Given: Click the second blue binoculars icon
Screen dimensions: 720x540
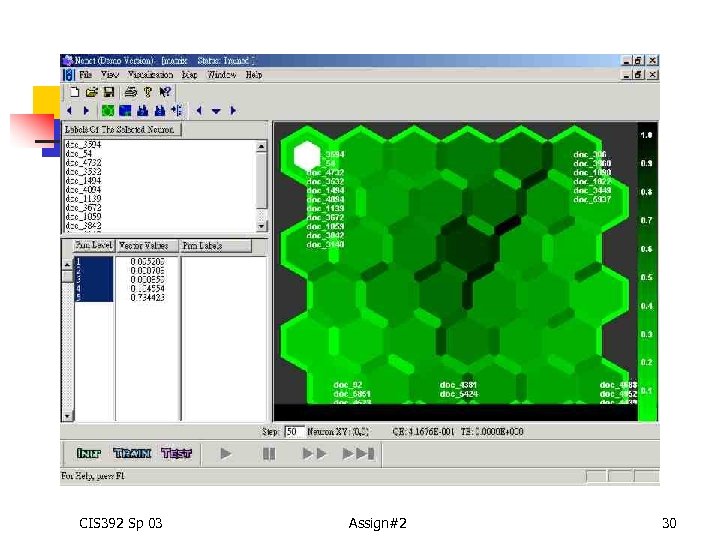Looking at the screenshot, I should click(x=159, y=111).
